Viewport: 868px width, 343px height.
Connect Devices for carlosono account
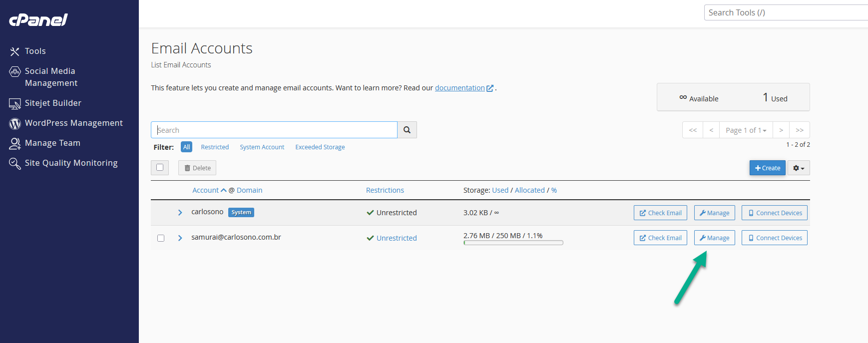[x=774, y=213]
